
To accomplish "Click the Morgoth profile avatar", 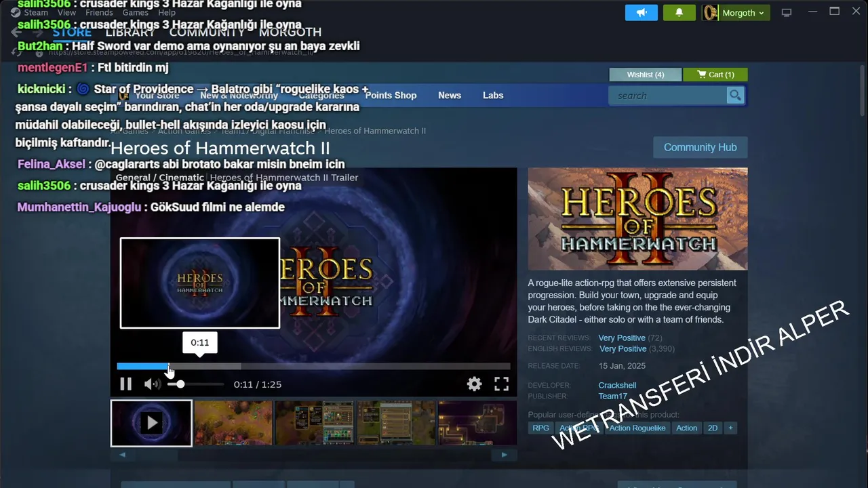I will click(711, 13).
